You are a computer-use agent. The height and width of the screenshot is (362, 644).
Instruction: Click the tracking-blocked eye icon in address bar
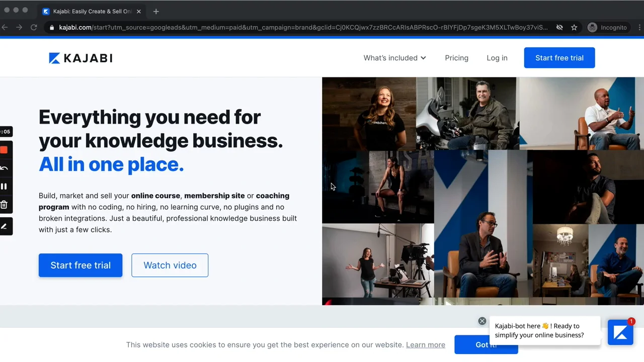point(559,28)
